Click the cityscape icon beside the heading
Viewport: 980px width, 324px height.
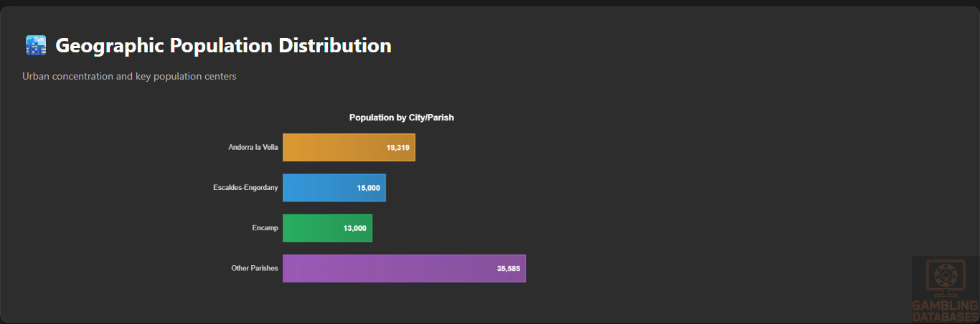[35, 46]
